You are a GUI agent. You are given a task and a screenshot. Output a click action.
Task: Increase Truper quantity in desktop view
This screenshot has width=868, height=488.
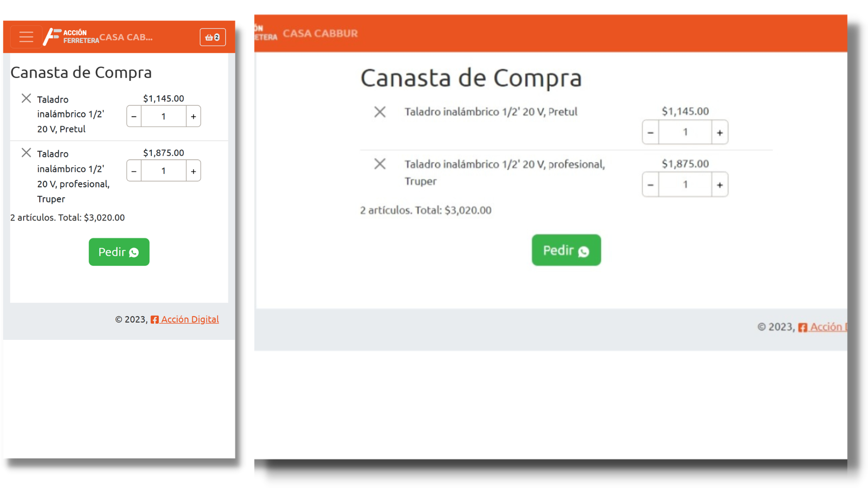[x=720, y=185]
